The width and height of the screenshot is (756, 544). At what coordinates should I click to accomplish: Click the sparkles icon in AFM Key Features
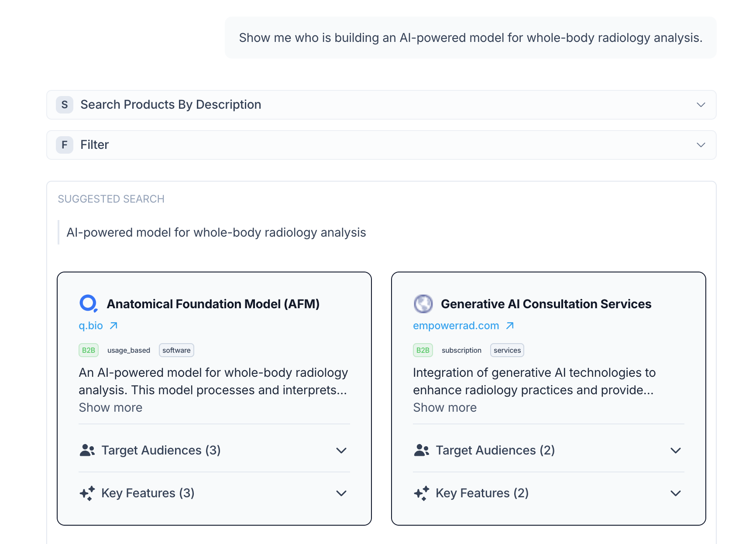(87, 493)
